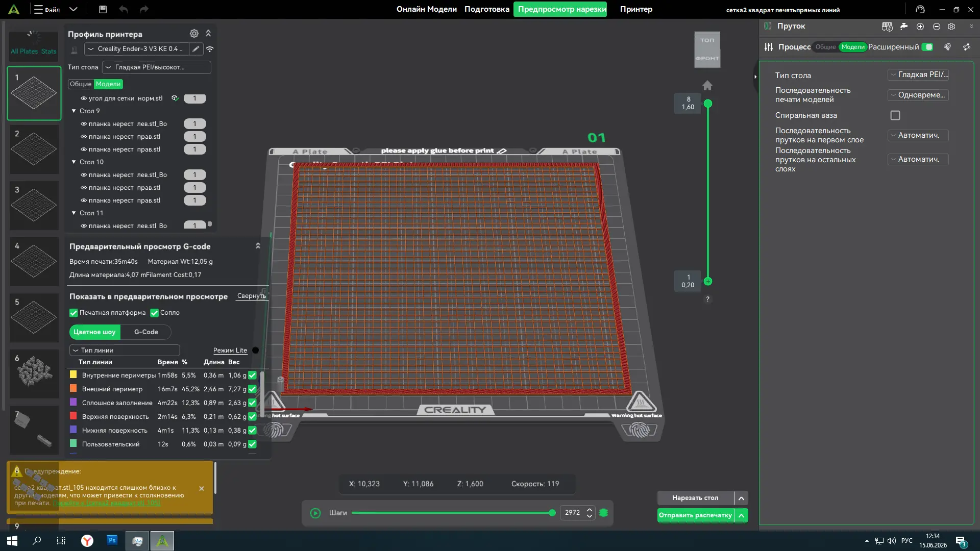Close the yellow warning notification
The width and height of the screenshot is (980, 551).
click(202, 489)
